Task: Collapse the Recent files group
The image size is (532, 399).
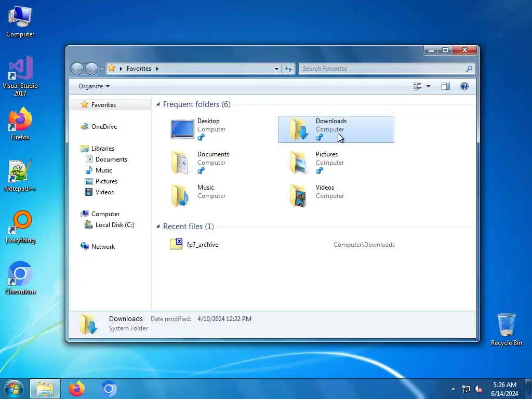Action: point(158,226)
